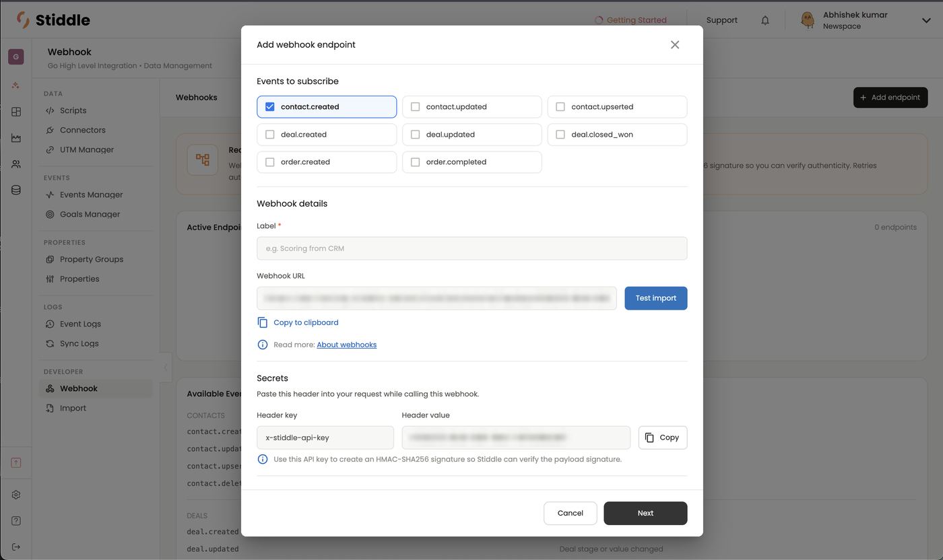Click the info icon beside Read more

click(263, 345)
